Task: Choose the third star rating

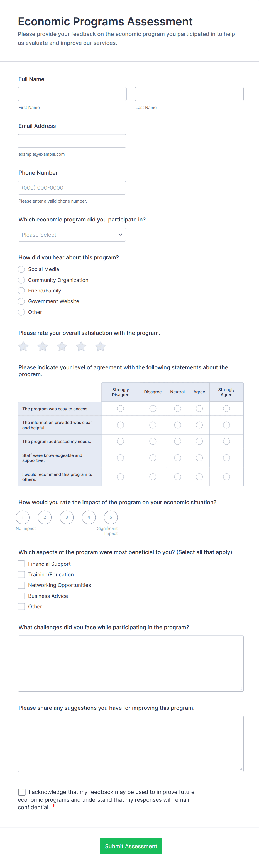Action: [x=62, y=346]
